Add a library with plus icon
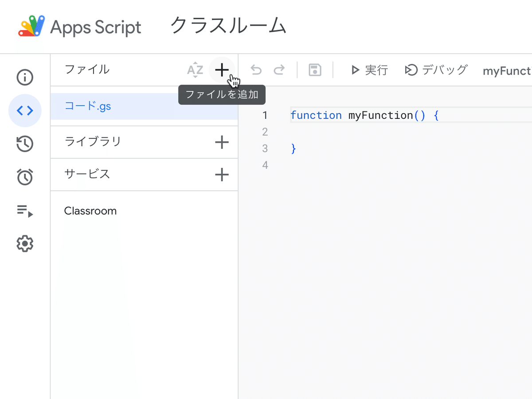The width and height of the screenshot is (532, 399). (x=222, y=142)
